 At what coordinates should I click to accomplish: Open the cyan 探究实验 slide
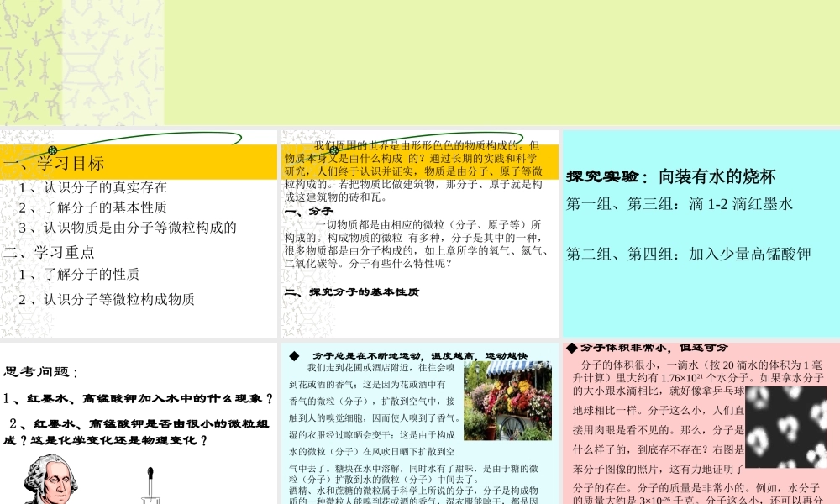(x=701, y=234)
